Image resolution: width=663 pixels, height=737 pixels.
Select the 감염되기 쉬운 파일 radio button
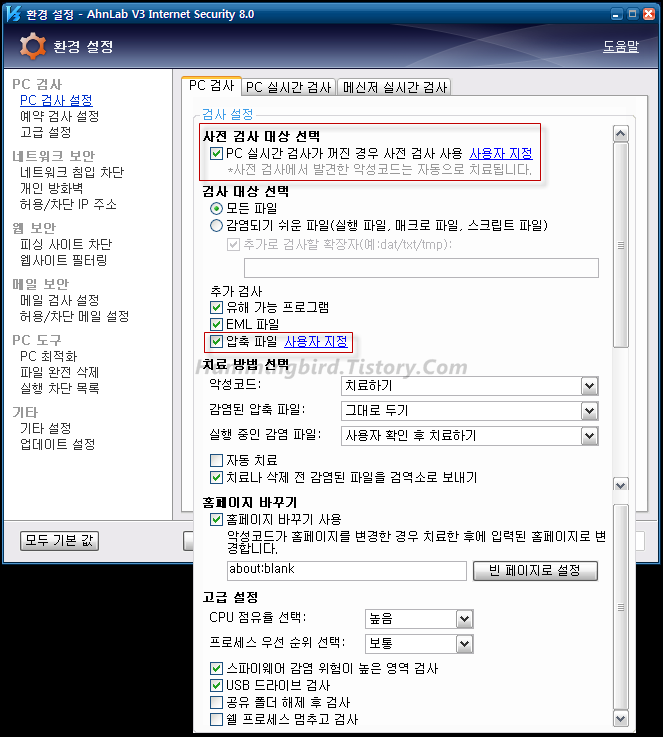216,226
